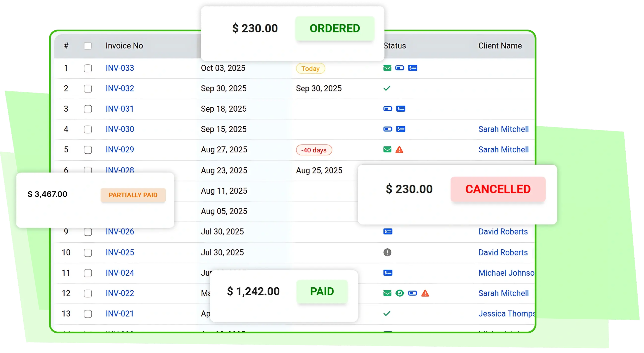Click the green ORDERED status badge
The width and height of the screenshot is (644, 353).
point(335,28)
